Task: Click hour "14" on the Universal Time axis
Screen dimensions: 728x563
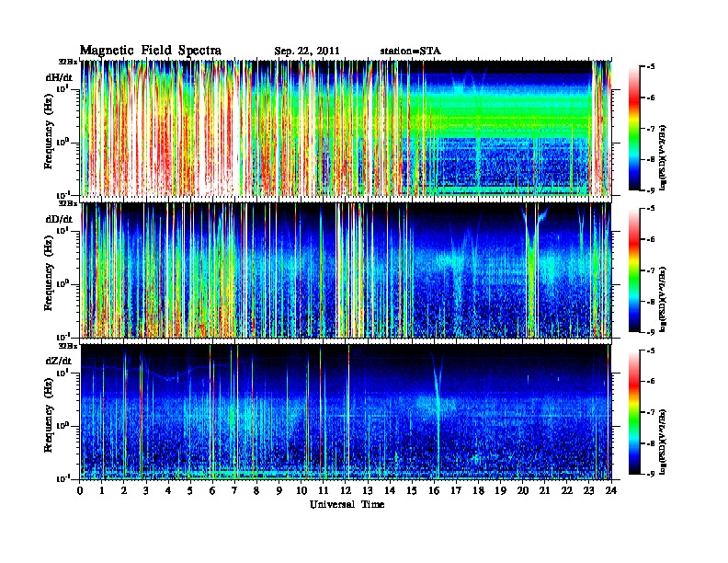Action: pos(390,490)
